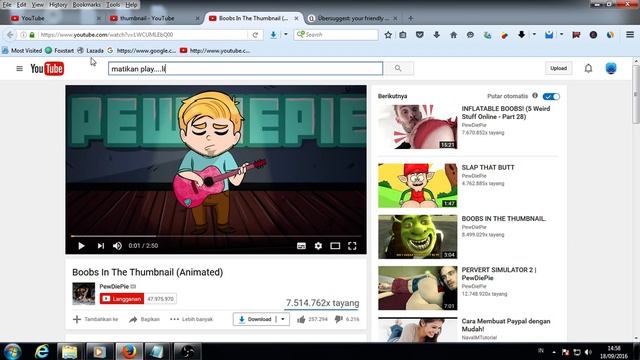
Task: Click the browser back arrow
Action: [10, 35]
